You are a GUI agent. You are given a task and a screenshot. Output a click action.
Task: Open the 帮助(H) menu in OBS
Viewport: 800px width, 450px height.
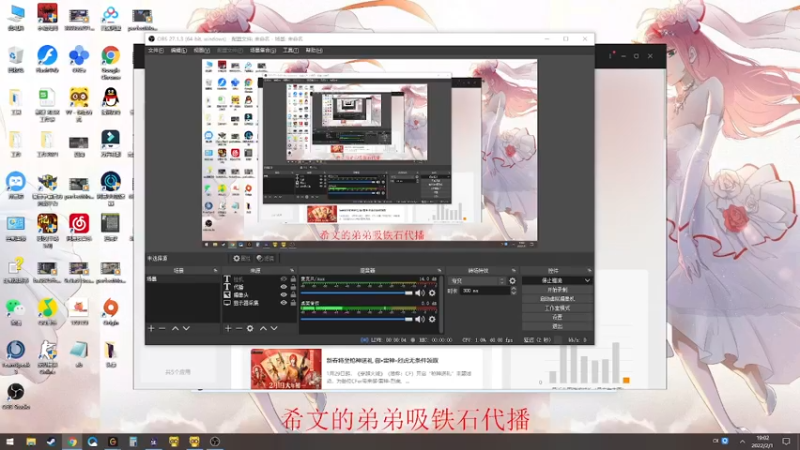coord(314,51)
